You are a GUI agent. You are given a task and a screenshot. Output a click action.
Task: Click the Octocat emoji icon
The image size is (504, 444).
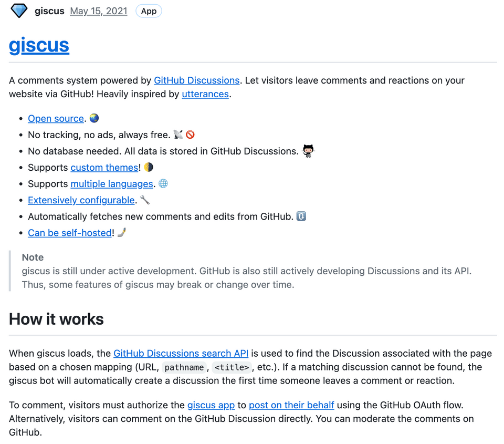[x=308, y=151]
